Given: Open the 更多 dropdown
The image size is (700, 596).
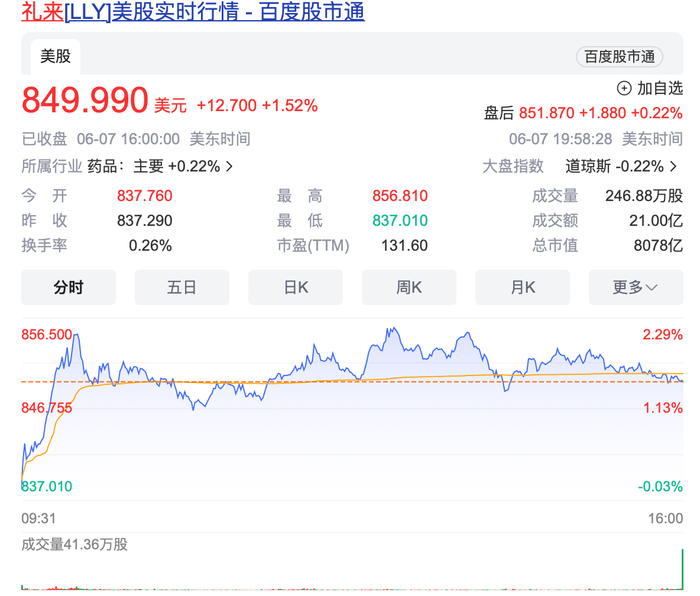Looking at the screenshot, I should coord(636,287).
